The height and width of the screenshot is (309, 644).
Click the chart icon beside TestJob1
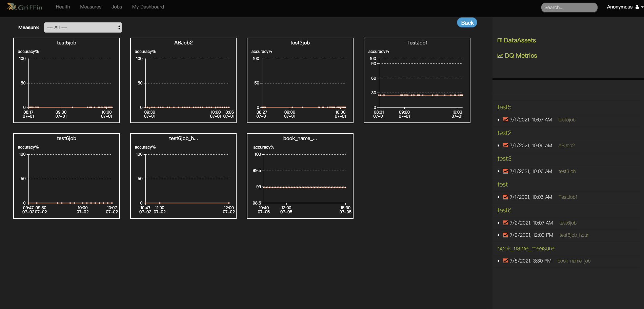[x=505, y=197]
